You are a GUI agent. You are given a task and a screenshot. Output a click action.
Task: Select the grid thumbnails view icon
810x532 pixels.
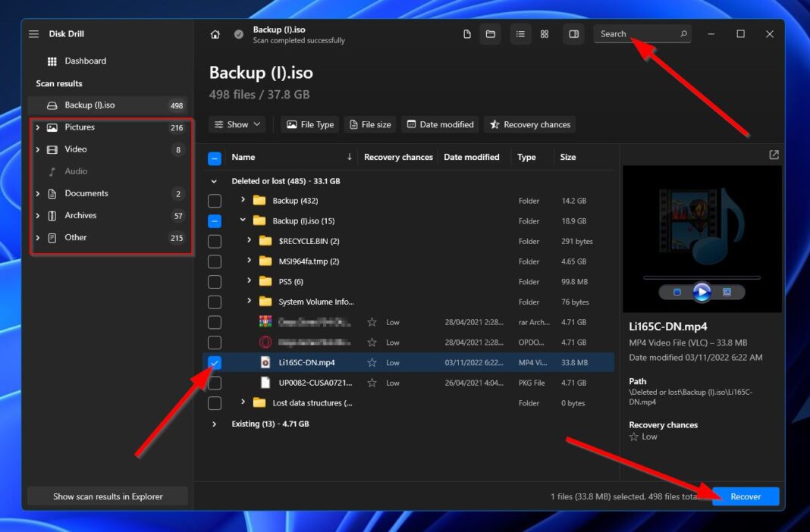coord(545,34)
